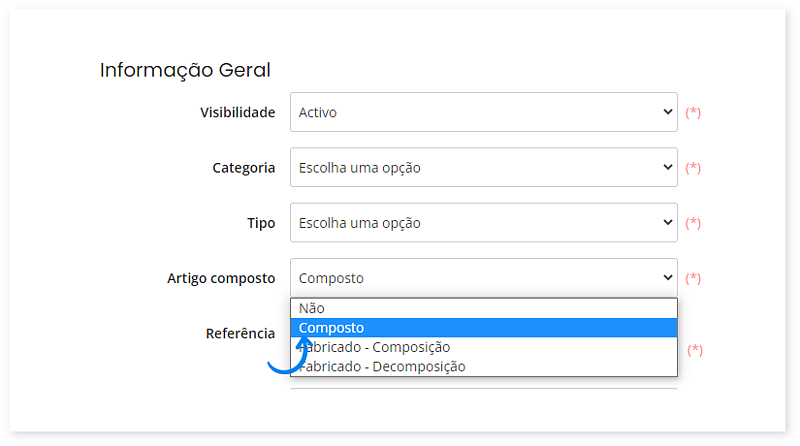800x446 pixels.
Task: Click the required asterisk beside Categoria
Action: tap(693, 168)
